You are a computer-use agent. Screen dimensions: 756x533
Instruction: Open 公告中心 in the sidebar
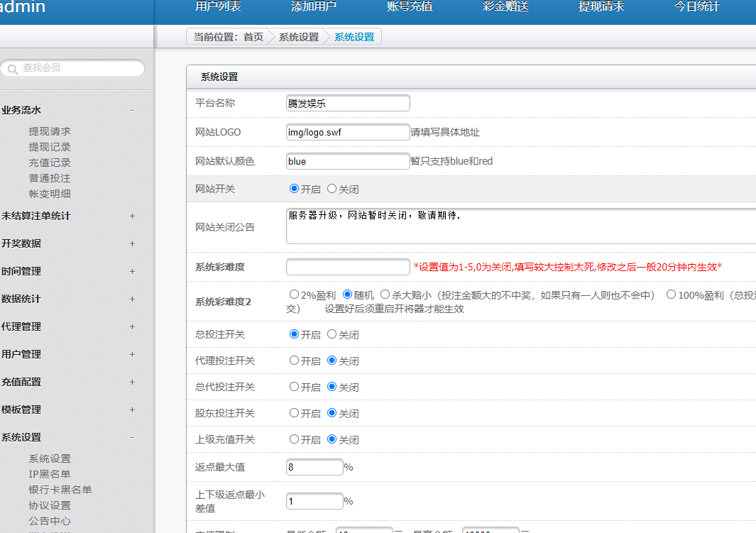(x=50, y=521)
